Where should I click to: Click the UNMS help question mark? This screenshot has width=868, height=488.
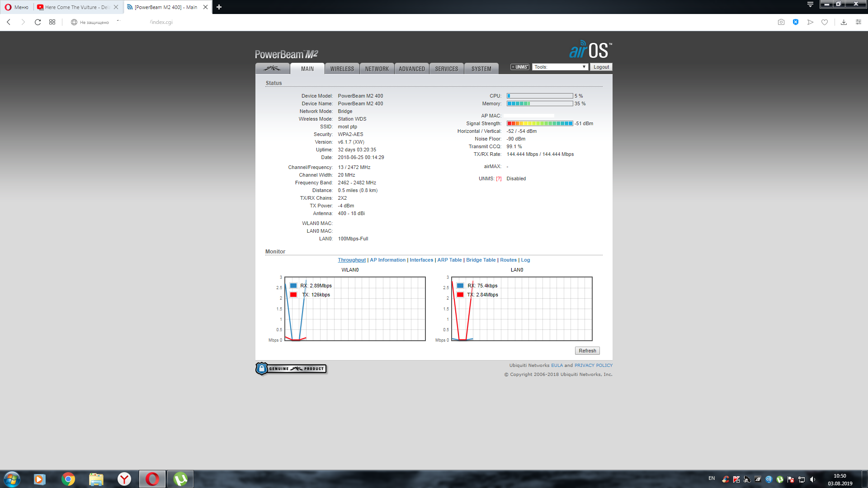(x=499, y=178)
